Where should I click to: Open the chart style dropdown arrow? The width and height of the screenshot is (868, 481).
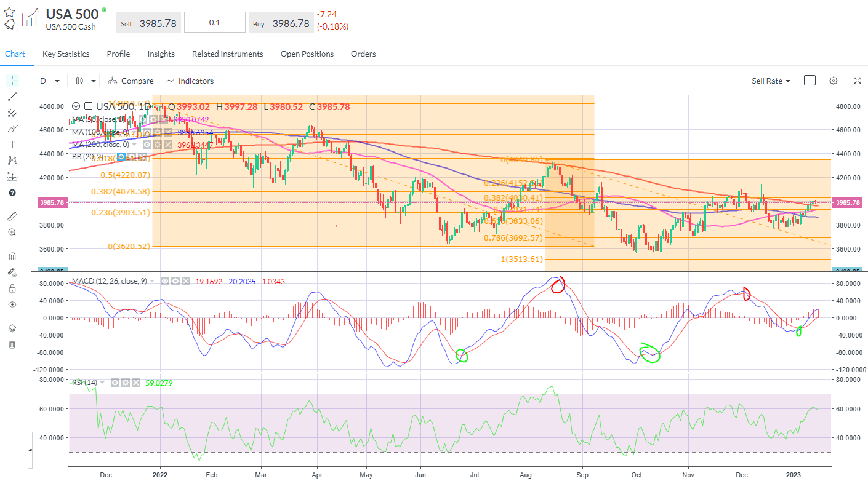94,81
